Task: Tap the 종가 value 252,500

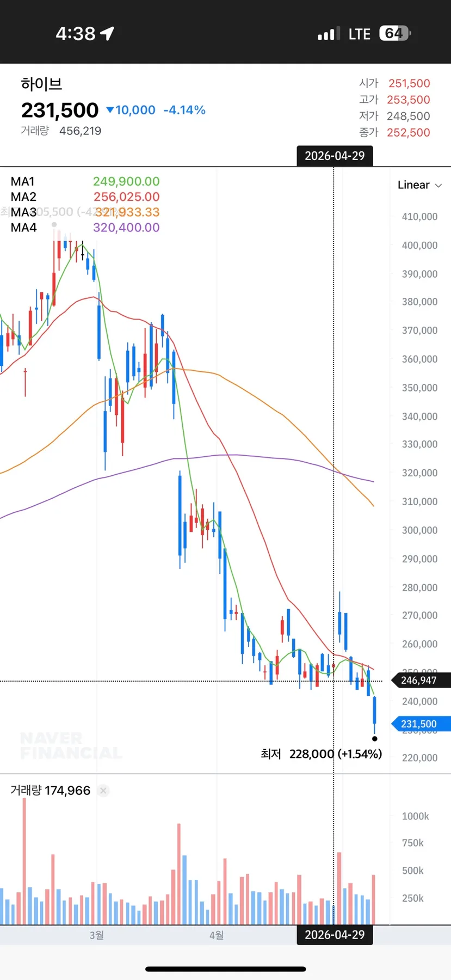Action: 409,132
